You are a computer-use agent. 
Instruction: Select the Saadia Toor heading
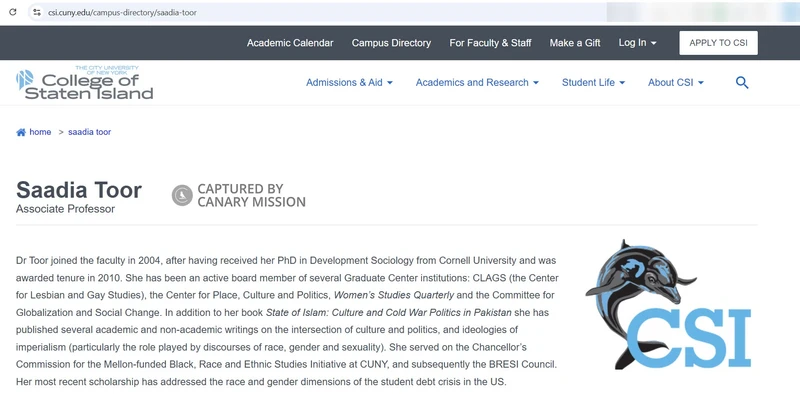point(79,190)
